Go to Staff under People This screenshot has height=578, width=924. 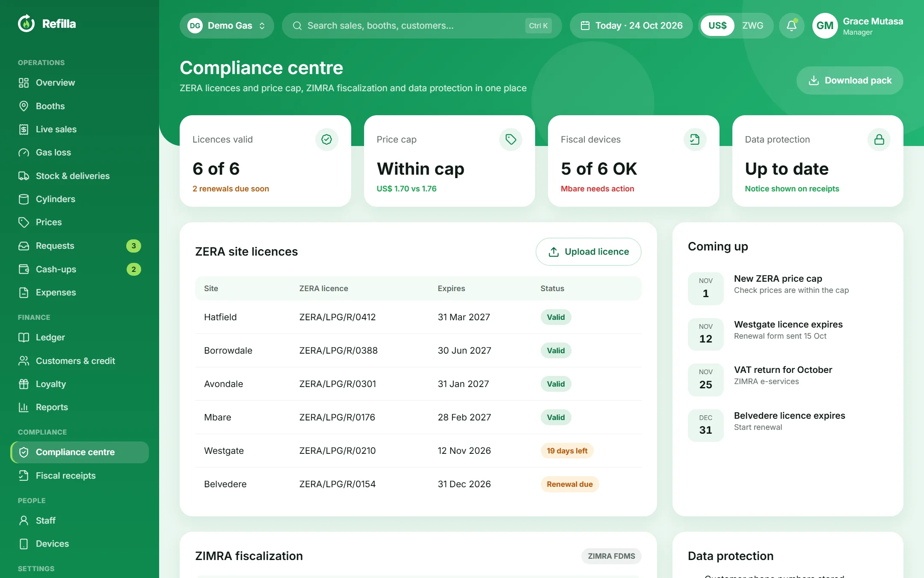(x=80, y=521)
